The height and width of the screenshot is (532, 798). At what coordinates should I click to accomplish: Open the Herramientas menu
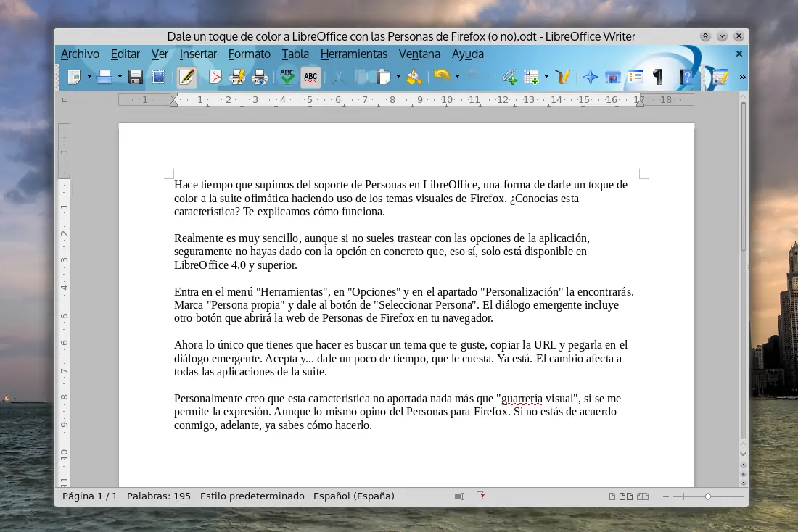tap(354, 54)
